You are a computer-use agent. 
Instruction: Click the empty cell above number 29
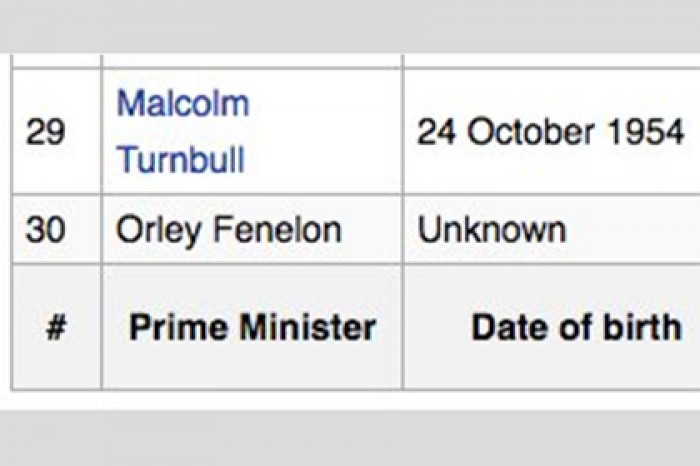(x=57, y=61)
